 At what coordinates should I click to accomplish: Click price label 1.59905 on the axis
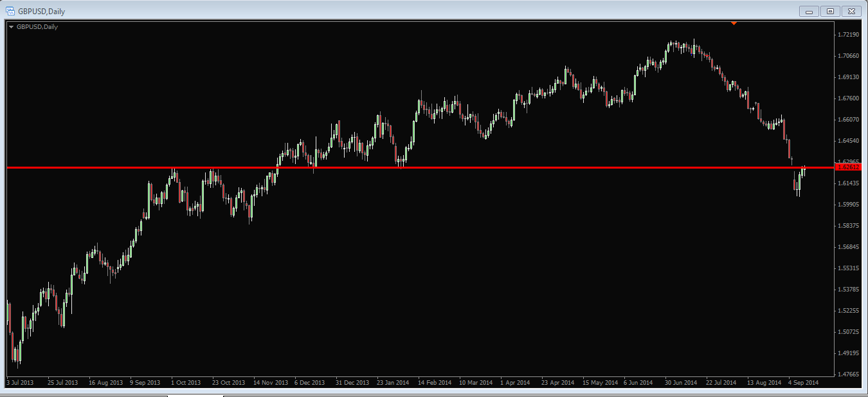coord(849,205)
